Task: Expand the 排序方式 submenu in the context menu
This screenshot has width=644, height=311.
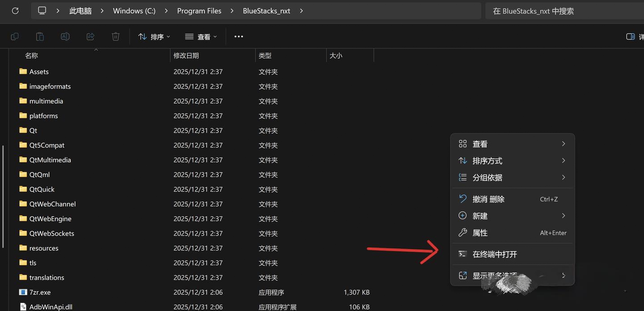Action: click(x=487, y=160)
